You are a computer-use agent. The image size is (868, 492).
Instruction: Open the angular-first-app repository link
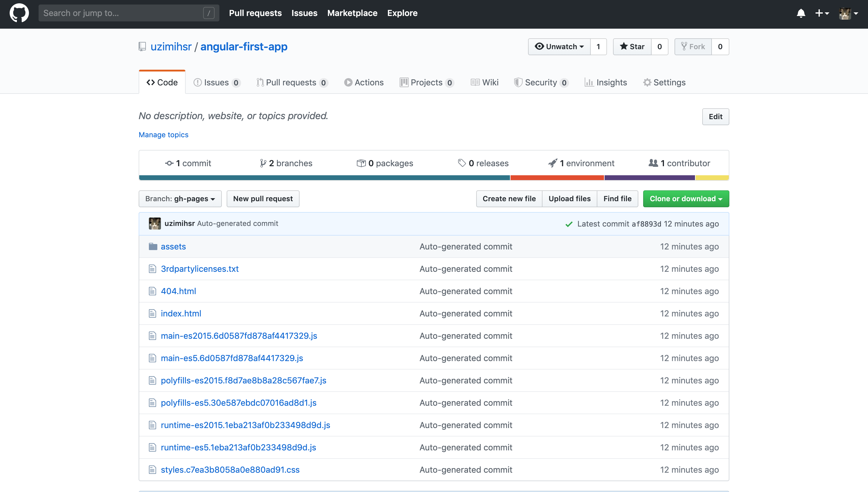tap(244, 46)
